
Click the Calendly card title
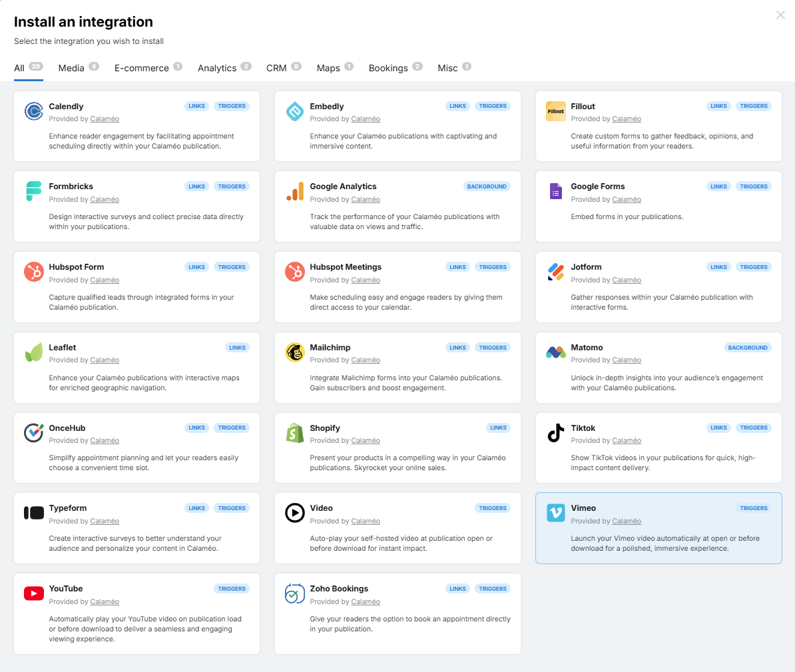[66, 107]
